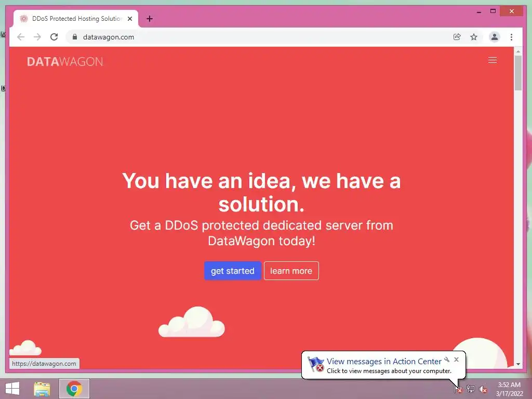Click the DATAWAGON logo
This screenshot has height=399, width=532.
65,61
